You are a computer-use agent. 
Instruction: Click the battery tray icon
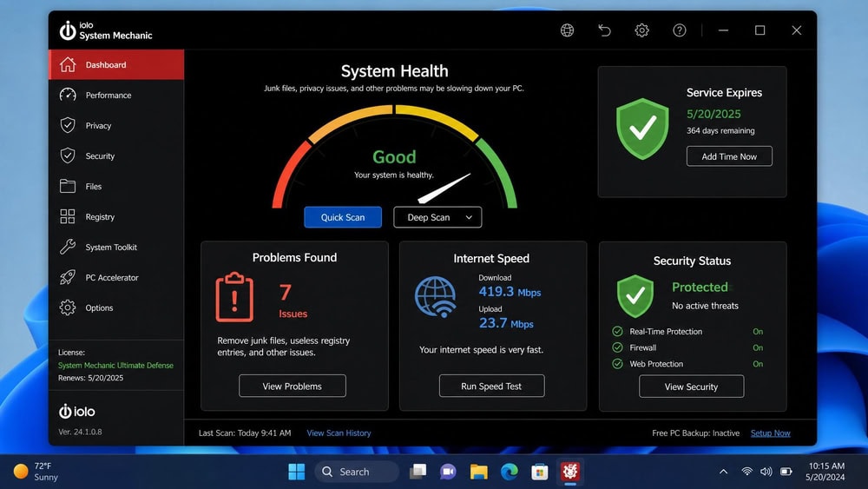tap(786, 472)
